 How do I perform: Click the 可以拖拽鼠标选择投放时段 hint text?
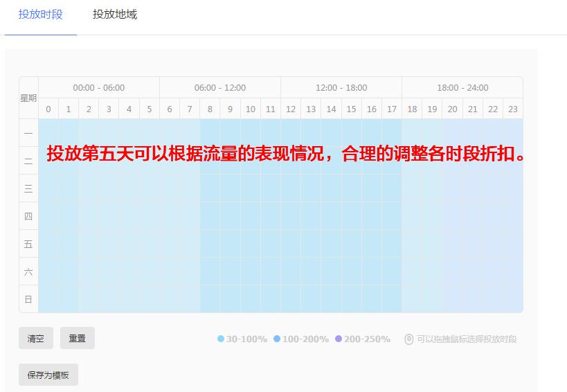tap(467, 339)
